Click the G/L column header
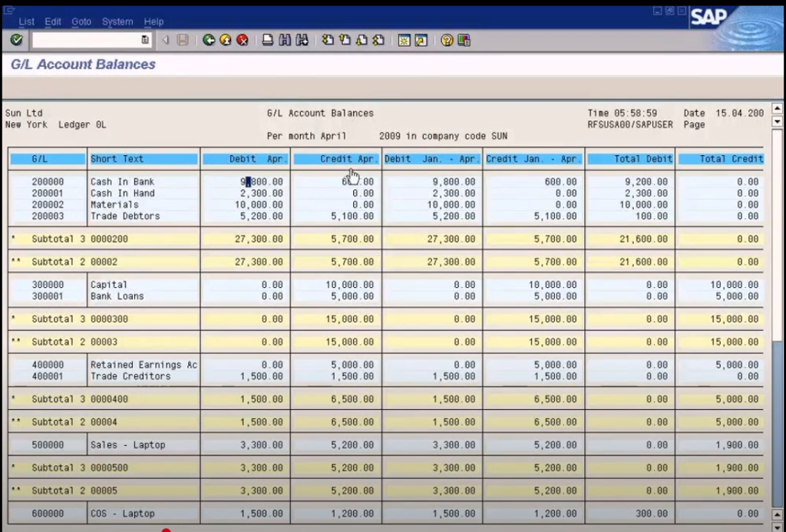786x532 pixels. click(48, 159)
